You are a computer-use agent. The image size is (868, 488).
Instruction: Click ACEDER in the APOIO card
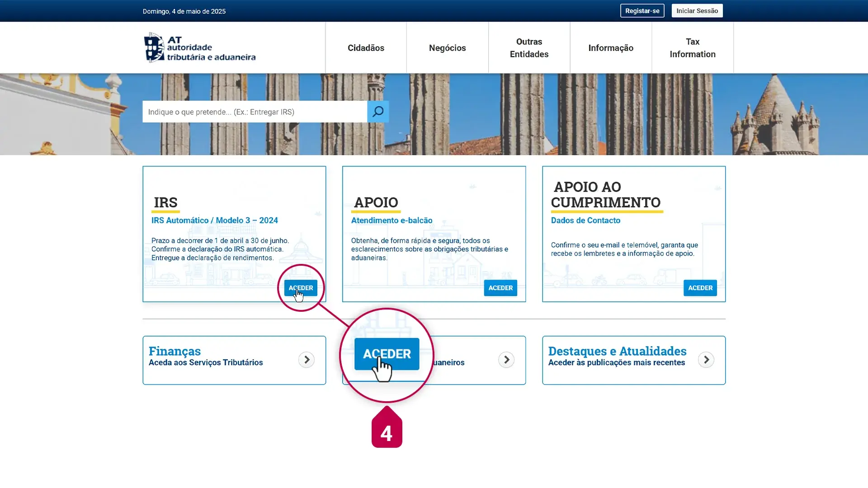(x=500, y=288)
